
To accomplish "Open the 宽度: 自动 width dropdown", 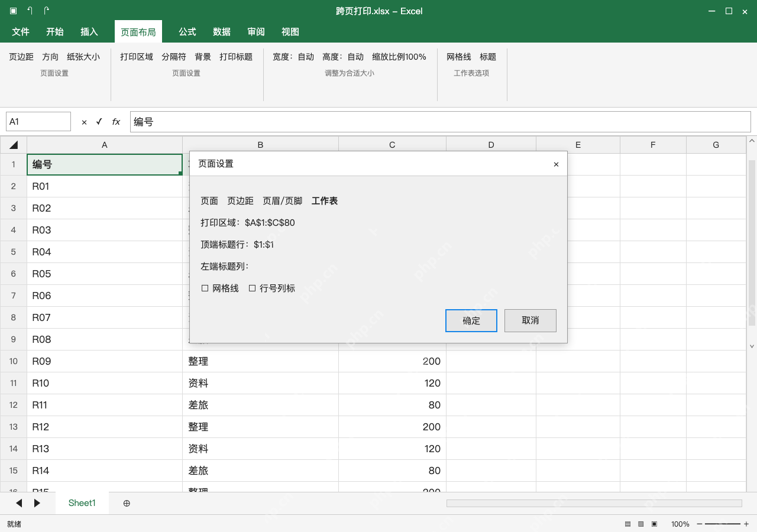I will point(293,57).
